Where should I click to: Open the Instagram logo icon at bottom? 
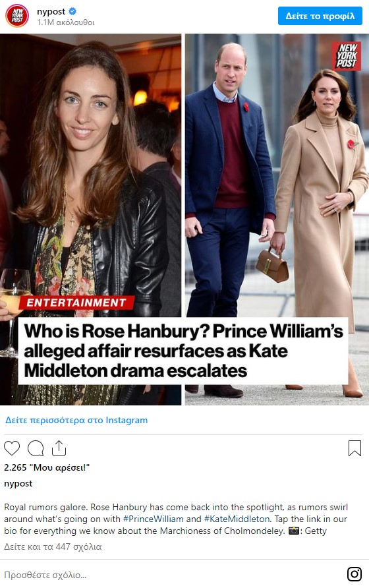coord(355,574)
